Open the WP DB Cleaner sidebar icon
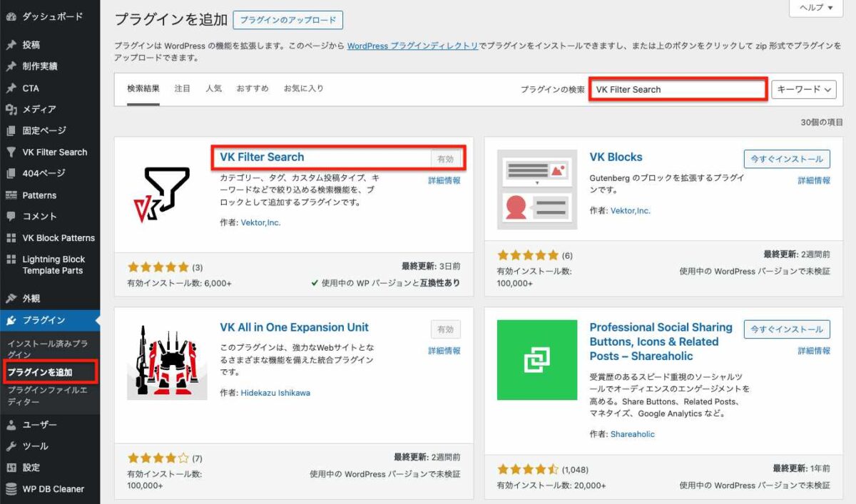The width and height of the screenshot is (856, 504). [10, 489]
